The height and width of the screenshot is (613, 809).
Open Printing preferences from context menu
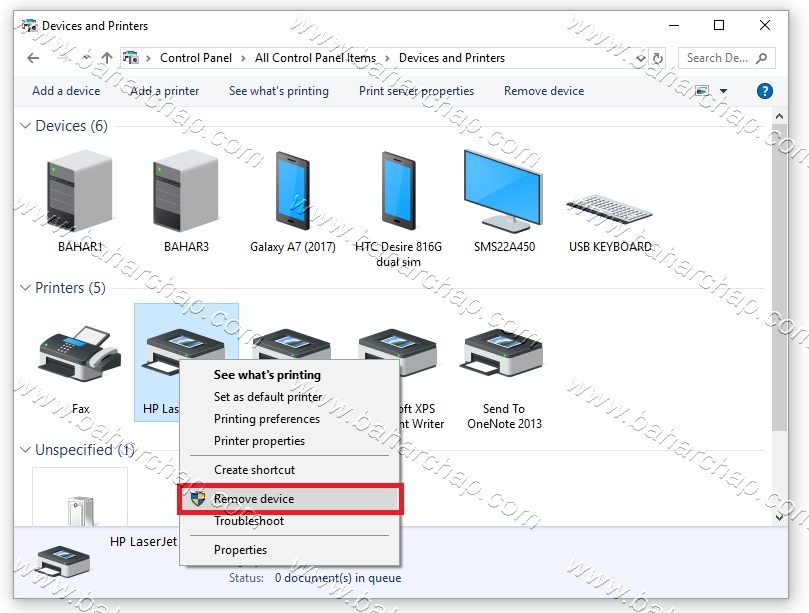[289, 419]
